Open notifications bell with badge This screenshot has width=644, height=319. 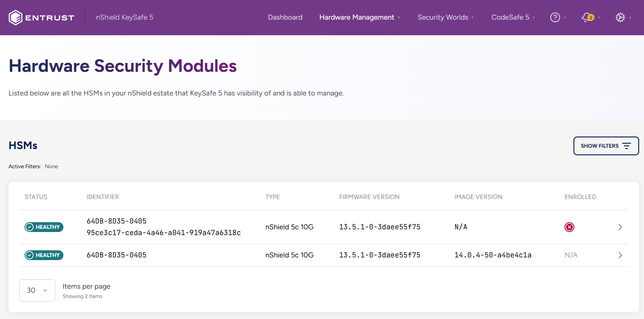point(587,17)
